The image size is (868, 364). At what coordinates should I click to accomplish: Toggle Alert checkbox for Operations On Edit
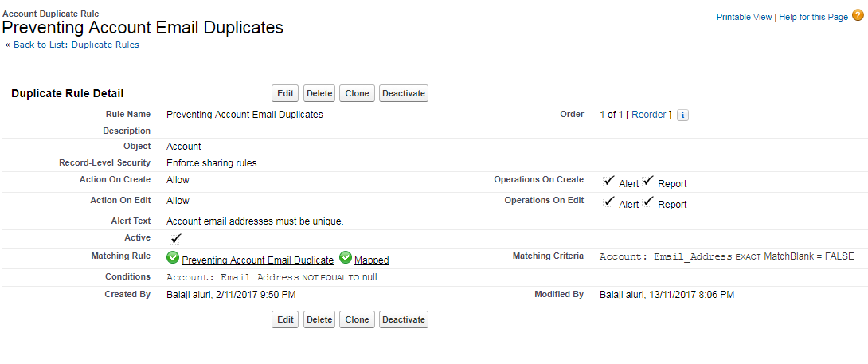pyautogui.click(x=609, y=202)
